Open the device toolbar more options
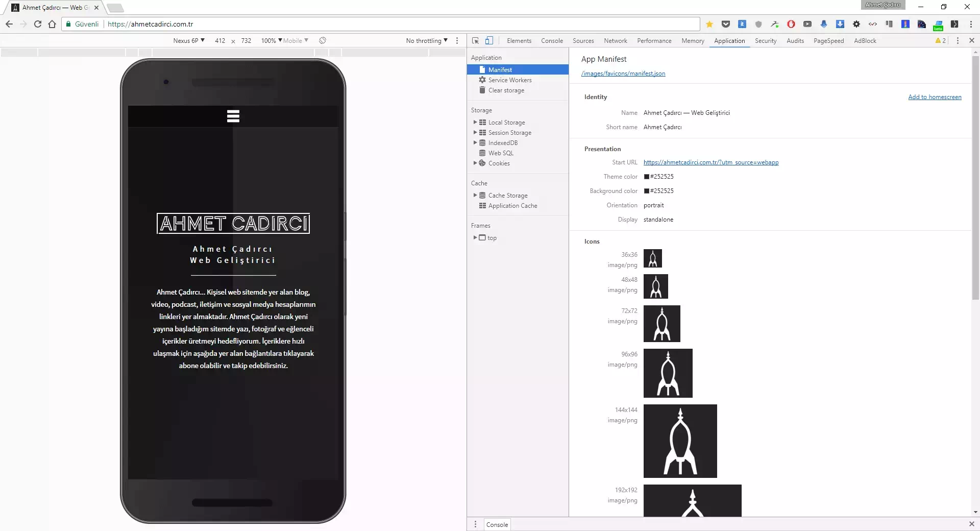 [x=457, y=40]
